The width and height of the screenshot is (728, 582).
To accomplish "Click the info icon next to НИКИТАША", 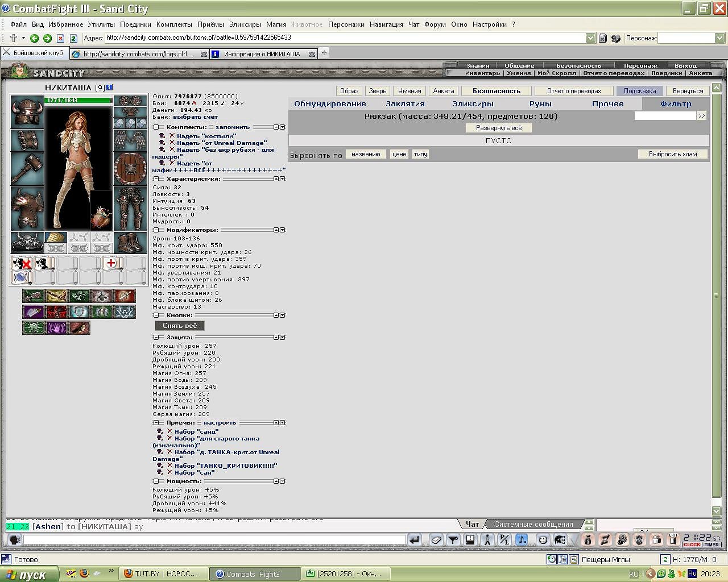I will coord(109,88).
